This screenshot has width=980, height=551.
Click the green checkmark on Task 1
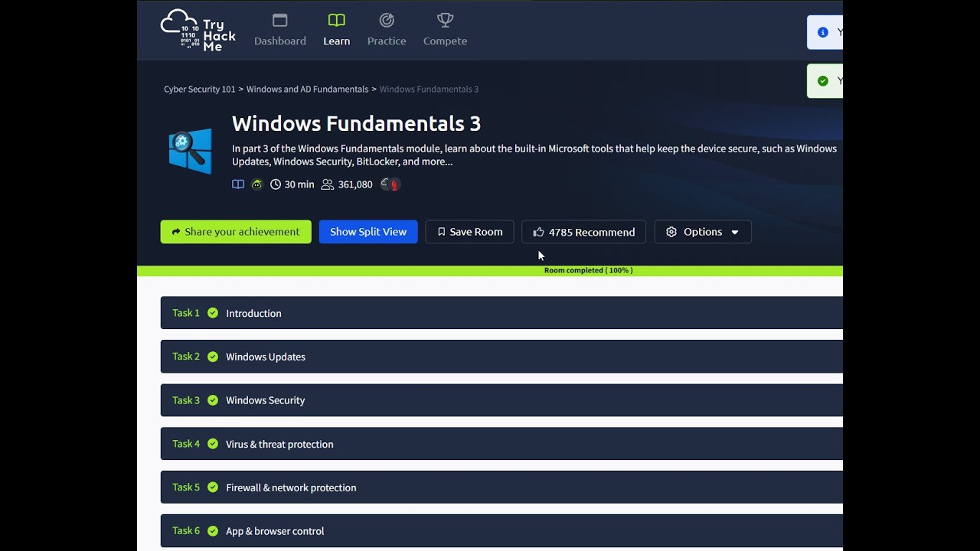[x=213, y=313]
